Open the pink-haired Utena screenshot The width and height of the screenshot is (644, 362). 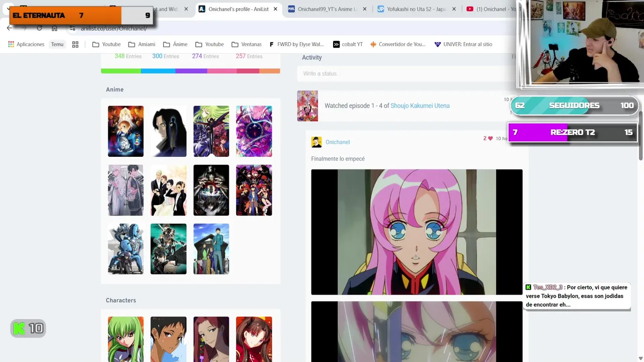(417, 232)
